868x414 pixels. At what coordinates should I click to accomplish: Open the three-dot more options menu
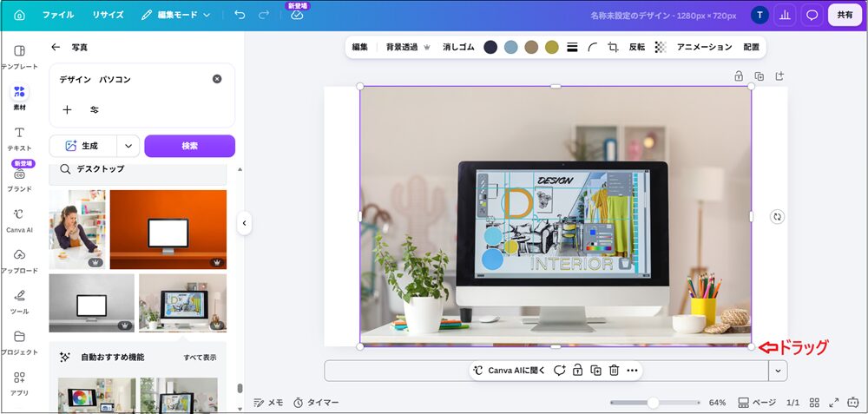632,371
